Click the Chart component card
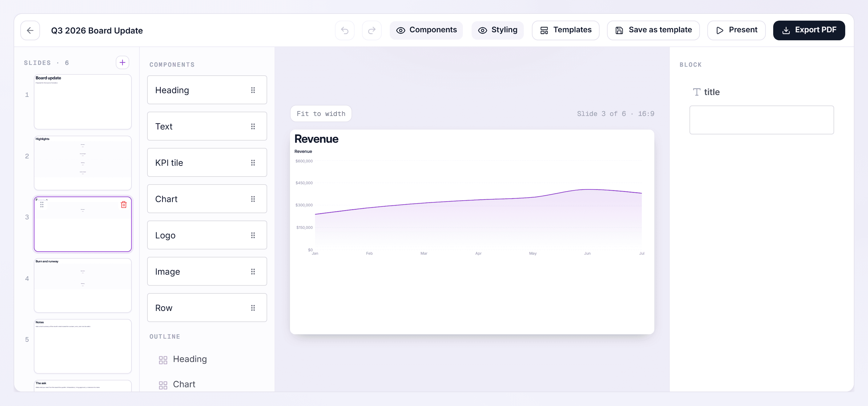This screenshot has height=406, width=868. [x=207, y=199]
